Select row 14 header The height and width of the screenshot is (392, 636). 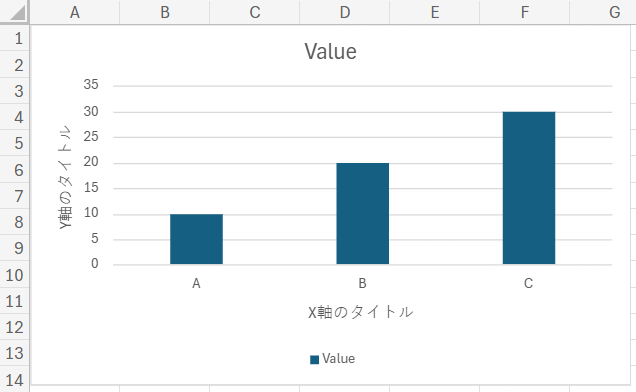point(15,380)
